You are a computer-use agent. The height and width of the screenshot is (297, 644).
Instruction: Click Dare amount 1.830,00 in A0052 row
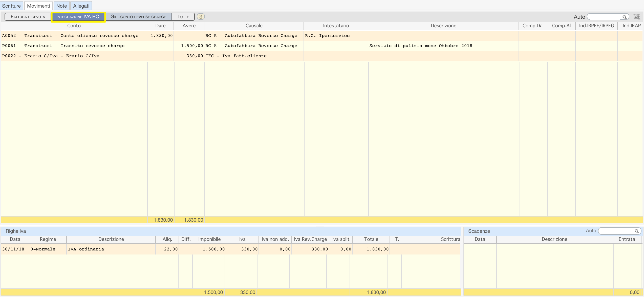pyautogui.click(x=161, y=36)
